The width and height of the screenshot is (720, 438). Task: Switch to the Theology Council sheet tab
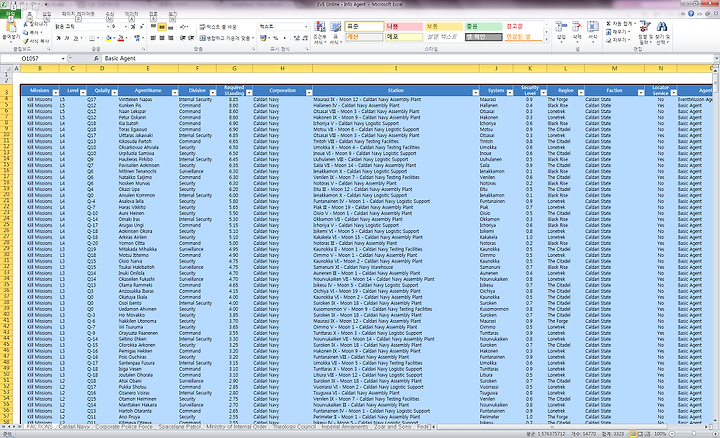pyautogui.click(x=294, y=427)
